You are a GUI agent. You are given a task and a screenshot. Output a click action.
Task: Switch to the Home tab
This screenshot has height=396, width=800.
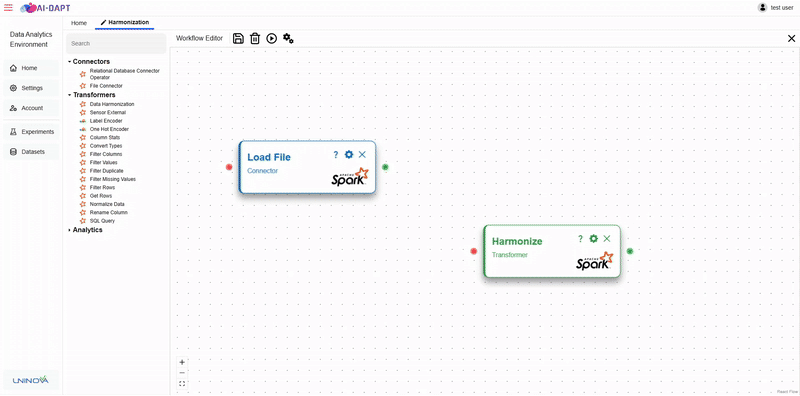point(79,23)
